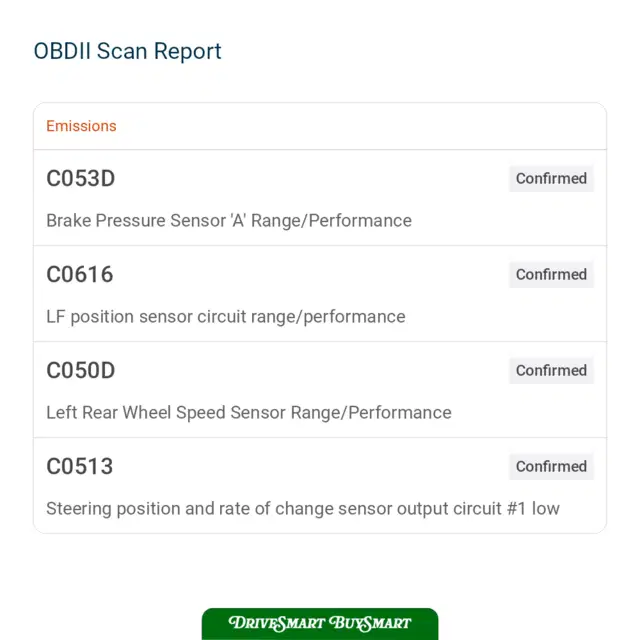
Task: Click Confirmed badge for code C0513
Action: [x=551, y=467]
